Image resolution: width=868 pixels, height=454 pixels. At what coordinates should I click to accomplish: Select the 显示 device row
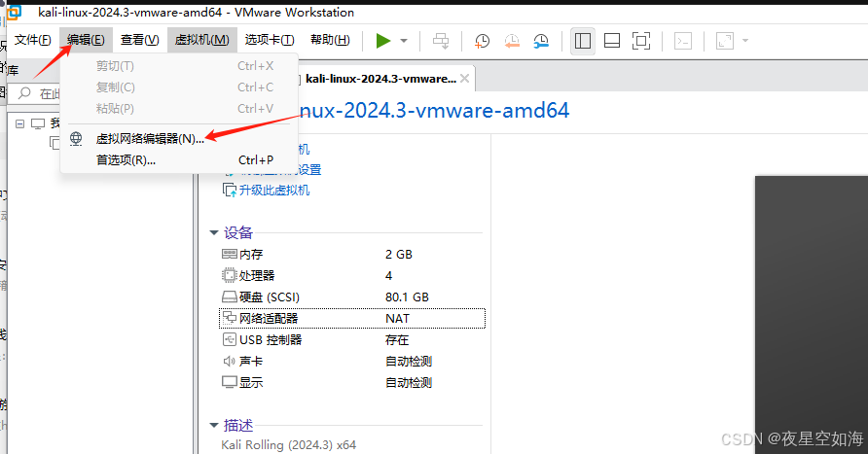pyautogui.click(x=352, y=382)
